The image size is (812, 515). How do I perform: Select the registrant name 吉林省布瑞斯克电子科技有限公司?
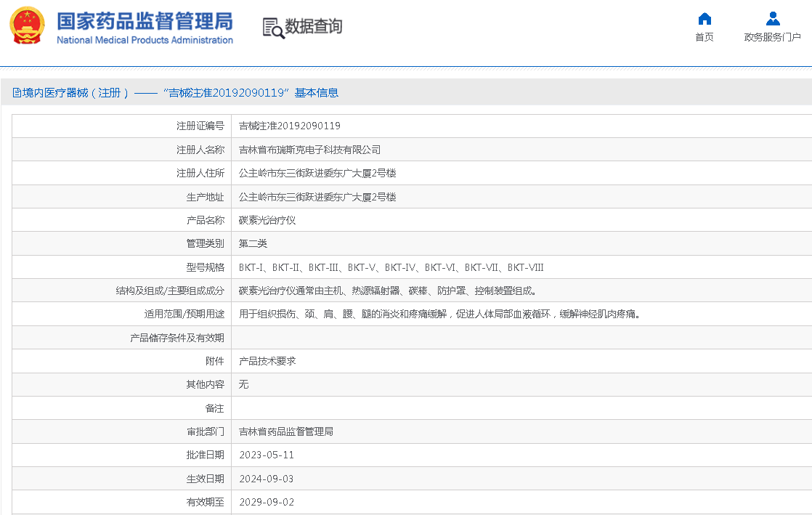coord(309,150)
